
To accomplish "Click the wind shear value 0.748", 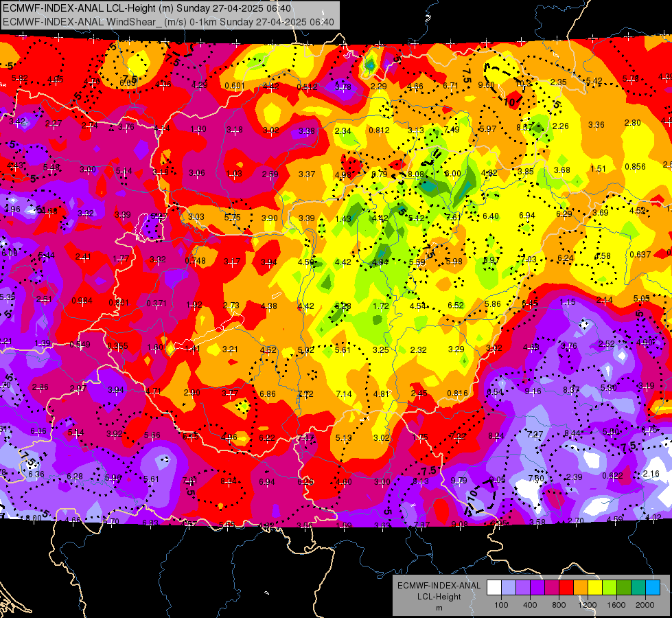I will coord(195,261).
